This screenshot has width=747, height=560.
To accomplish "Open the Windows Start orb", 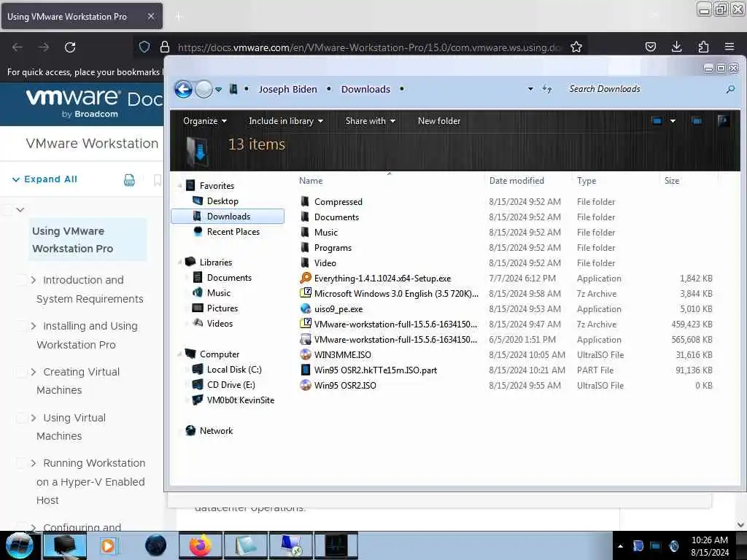I will (x=19, y=545).
